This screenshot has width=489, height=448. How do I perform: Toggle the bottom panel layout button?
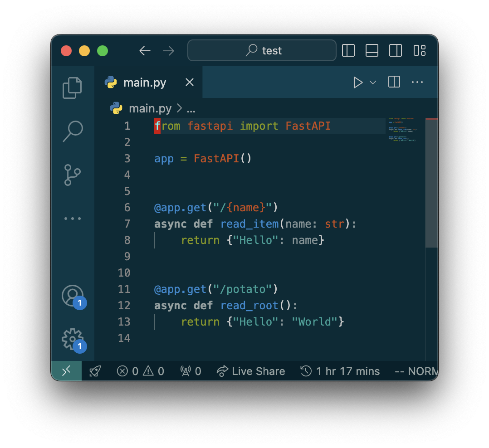[x=372, y=50]
